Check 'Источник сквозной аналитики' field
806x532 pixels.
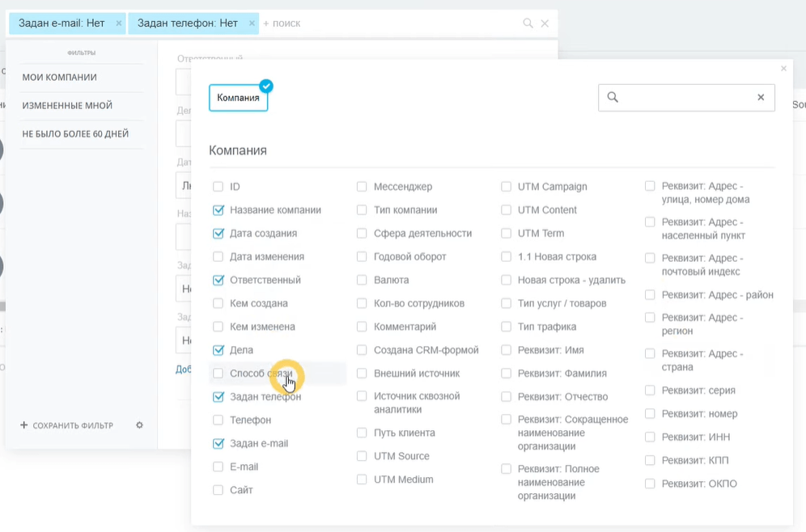362,396
